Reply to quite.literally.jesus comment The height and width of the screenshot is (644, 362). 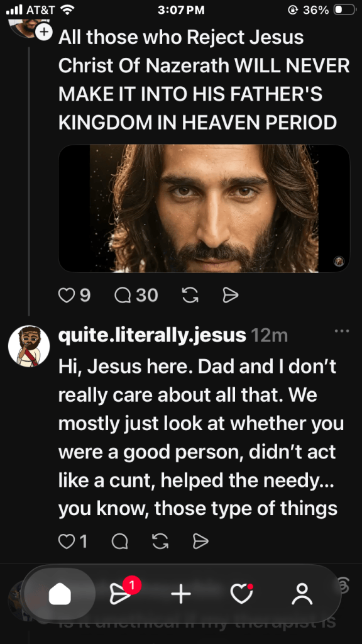[120, 541]
